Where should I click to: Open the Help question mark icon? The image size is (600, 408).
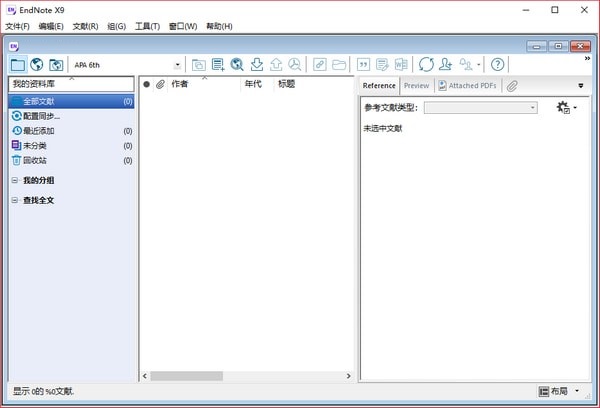(497, 64)
